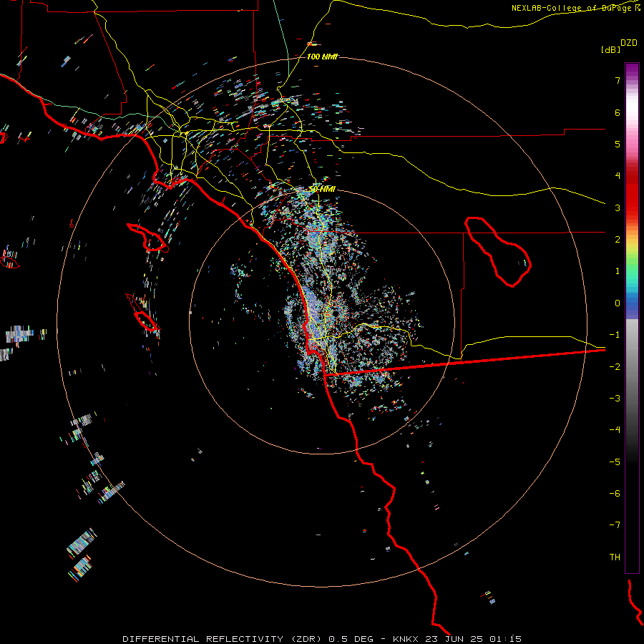This screenshot has width=644, height=644.
Task: Click the "01:15" timestamp in the caption
Action: pos(505,639)
